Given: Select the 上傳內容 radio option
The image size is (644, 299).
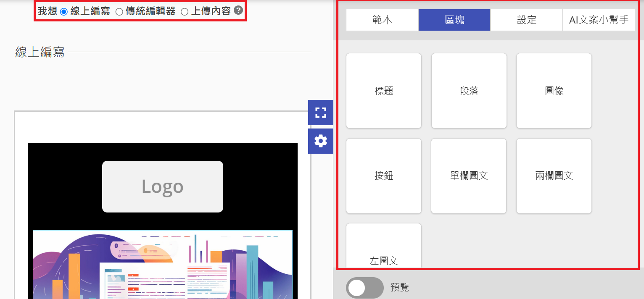Looking at the screenshot, I should tap(185, 12).
